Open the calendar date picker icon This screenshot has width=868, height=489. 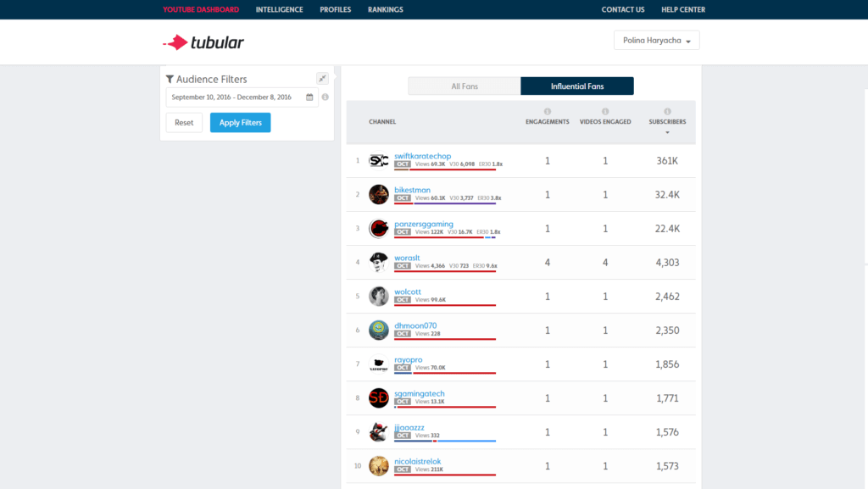pos(309,97)
